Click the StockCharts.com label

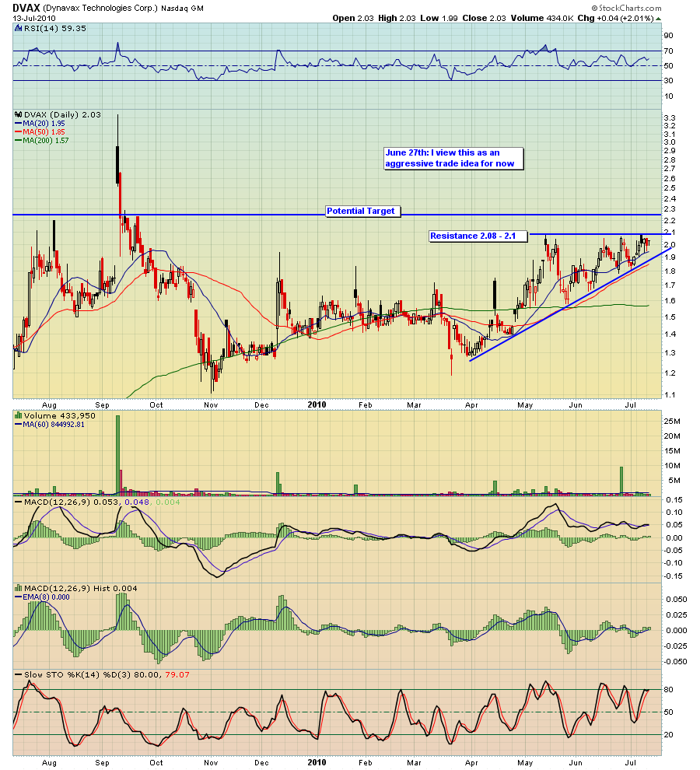click(x=626, y=8)
